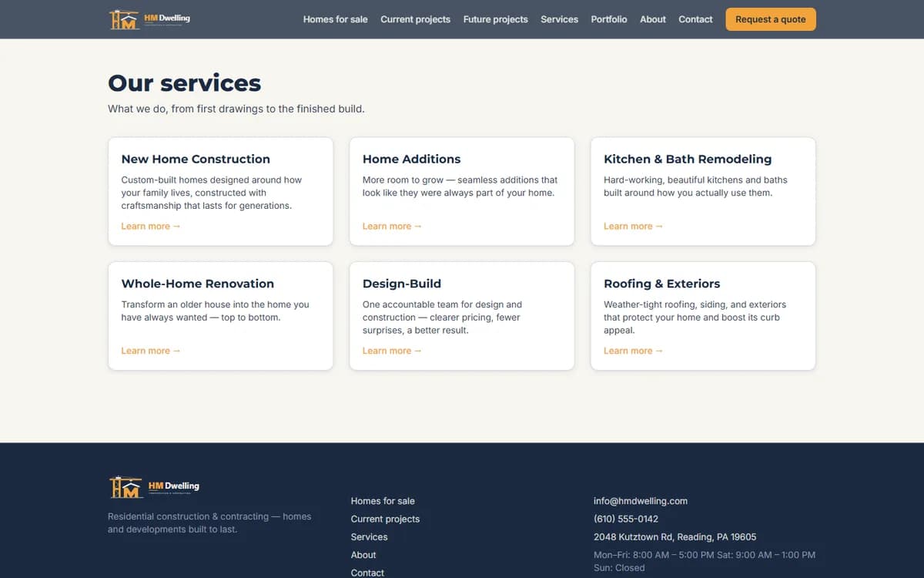Click the HM Dwelling logo in header
Viewport: 924px width, 578px height.
[x=149, y=19]
